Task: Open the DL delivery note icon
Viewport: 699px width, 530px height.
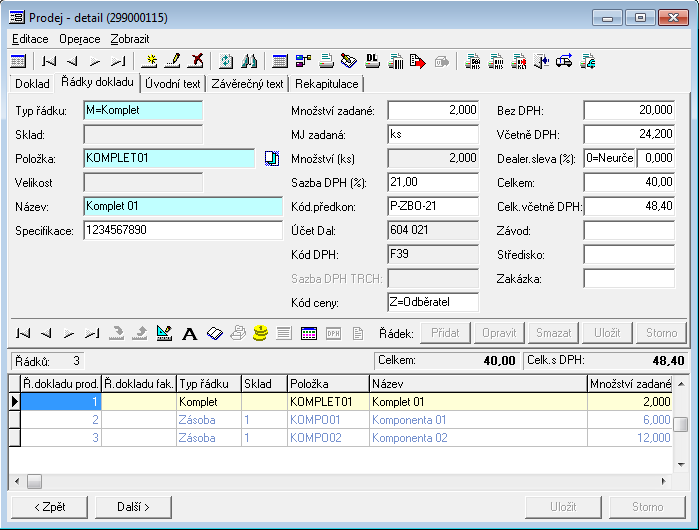Action: 372,62
